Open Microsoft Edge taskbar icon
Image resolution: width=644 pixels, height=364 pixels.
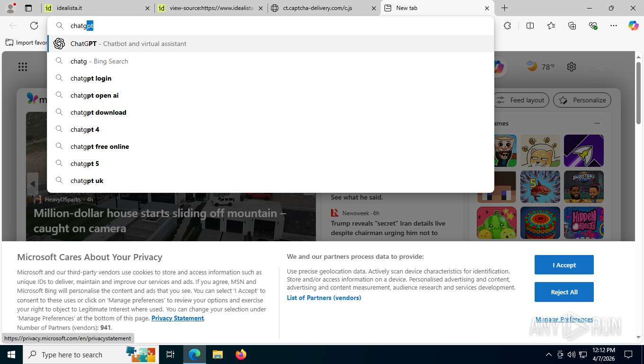pyautogui.click(x=195, y=355)
